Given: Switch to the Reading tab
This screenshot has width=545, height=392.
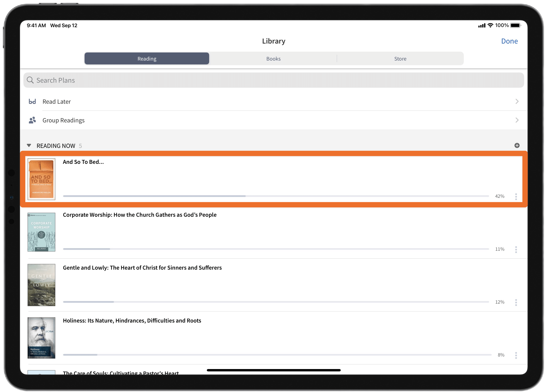Looking at the screenshot, I should [147, 59].
